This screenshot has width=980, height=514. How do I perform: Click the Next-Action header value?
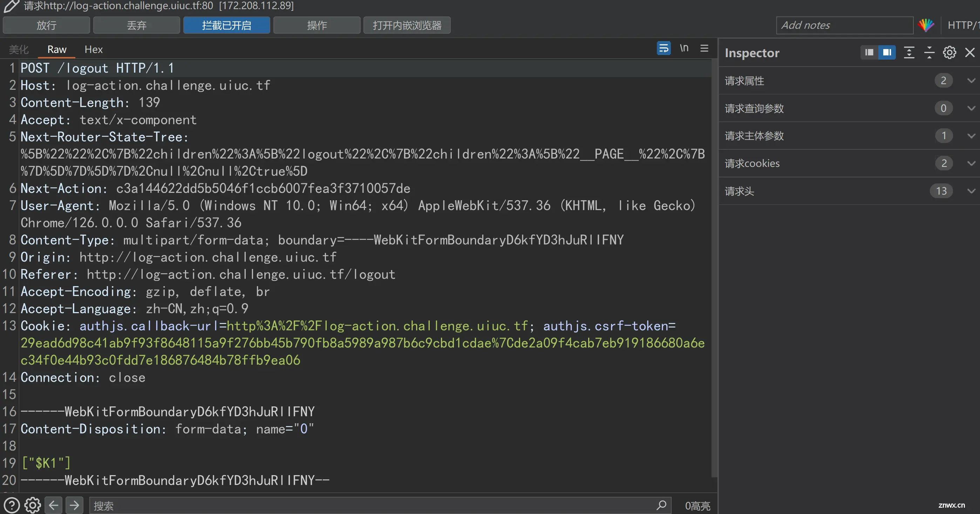pyautogui.click(x=263, y=188)
